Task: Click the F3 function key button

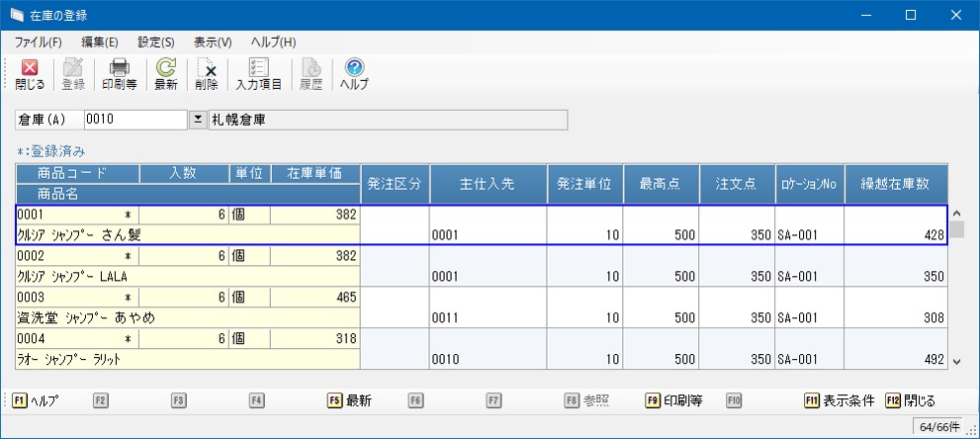Action: 179,400
